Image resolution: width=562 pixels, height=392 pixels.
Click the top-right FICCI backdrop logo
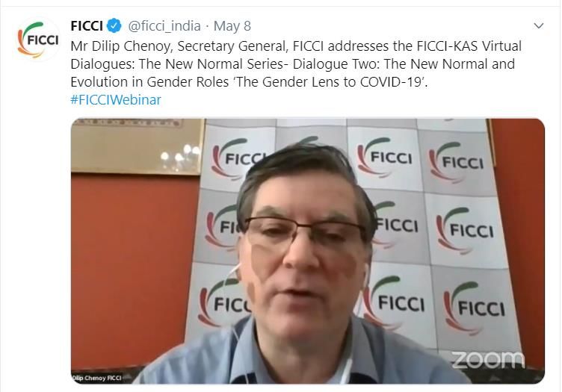[x=456, y=162]
